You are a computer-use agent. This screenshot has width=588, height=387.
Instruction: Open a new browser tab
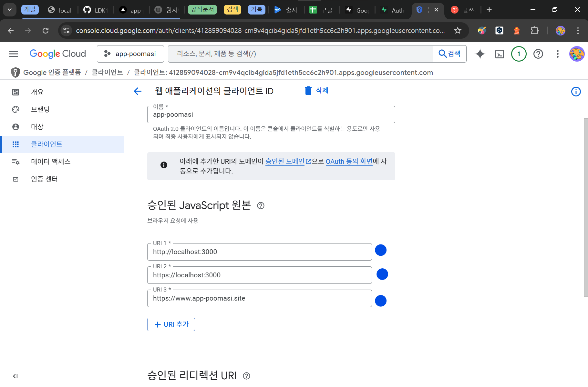coord(489,10)
